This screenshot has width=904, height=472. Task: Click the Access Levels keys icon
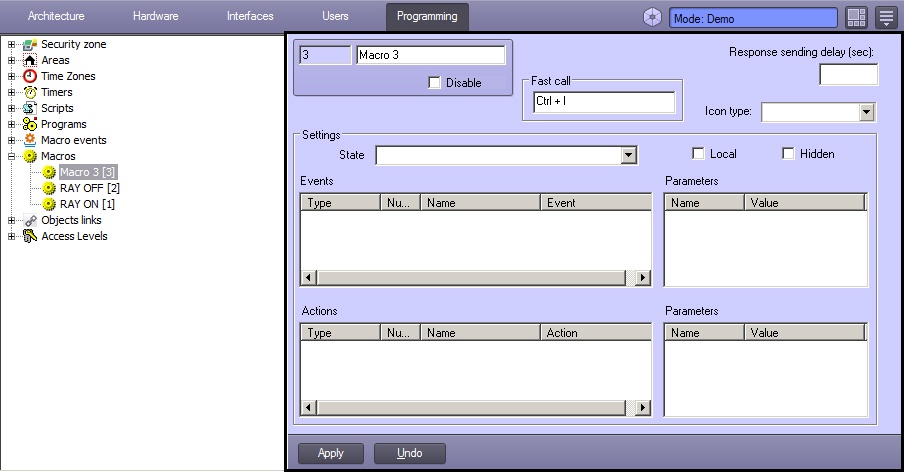pyautogui.click(x=30, y=236)
